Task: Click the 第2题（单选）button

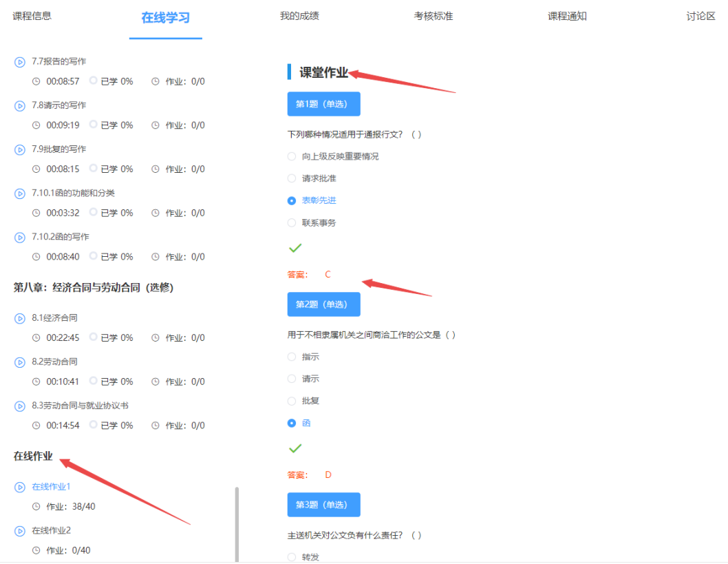Action: [323, 304]
